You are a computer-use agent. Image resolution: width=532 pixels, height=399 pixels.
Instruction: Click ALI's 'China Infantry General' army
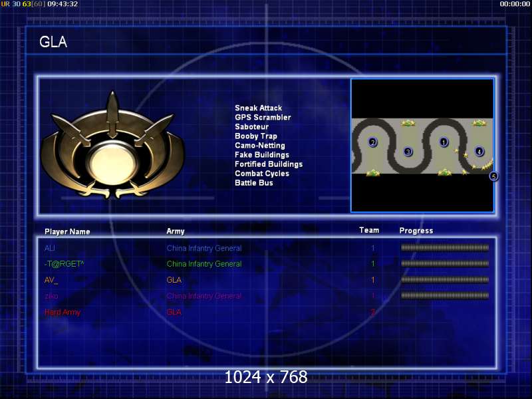[x=204, y=248]
